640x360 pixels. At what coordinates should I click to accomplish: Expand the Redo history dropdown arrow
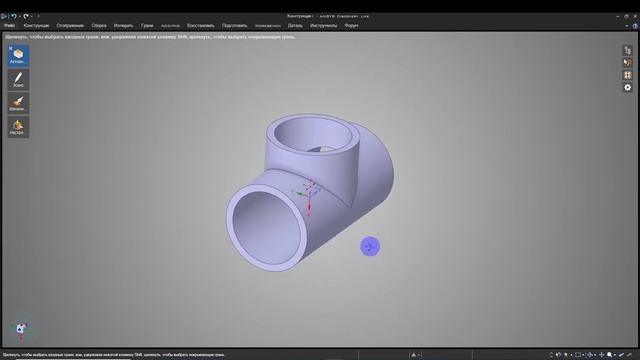(x=31, y=16)
